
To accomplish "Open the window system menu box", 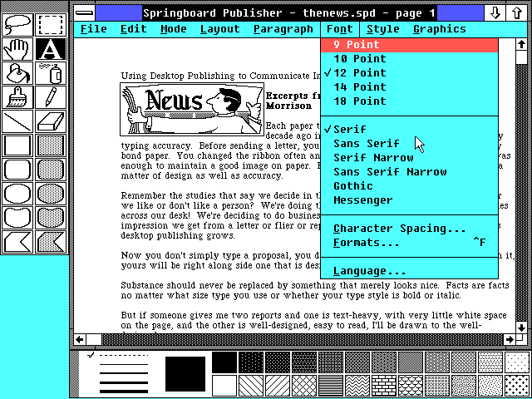I will click(x=85, y=13).
